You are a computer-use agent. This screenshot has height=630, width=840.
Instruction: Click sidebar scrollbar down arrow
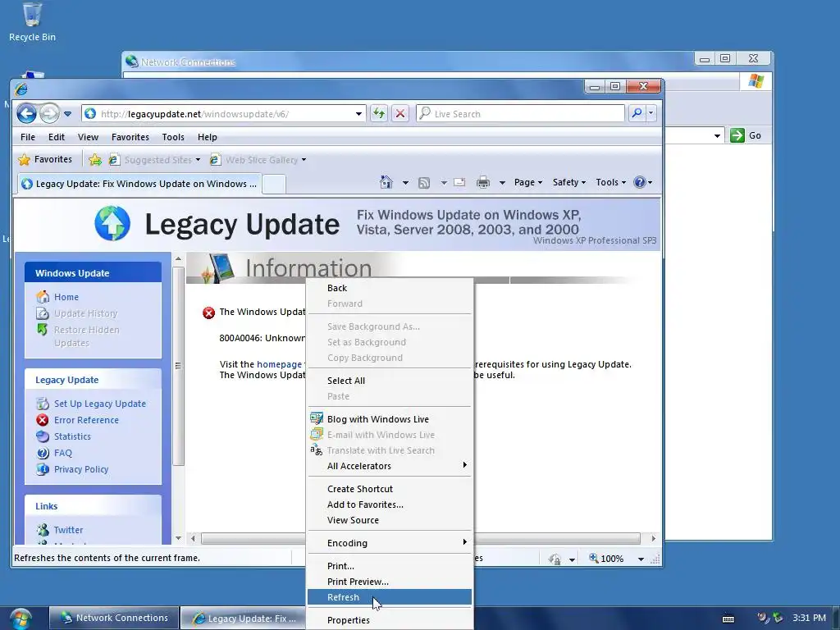[178, 538]
